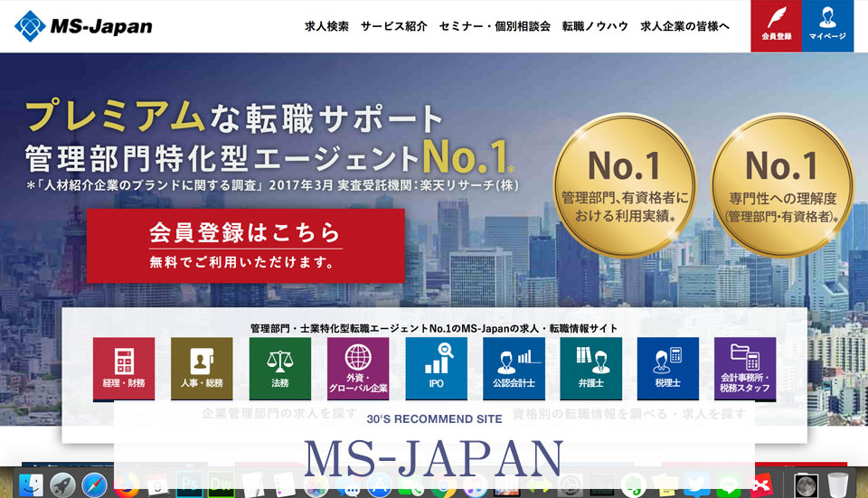
Task: Open the 法務 scales tile
Action: [x=280, y=369]
